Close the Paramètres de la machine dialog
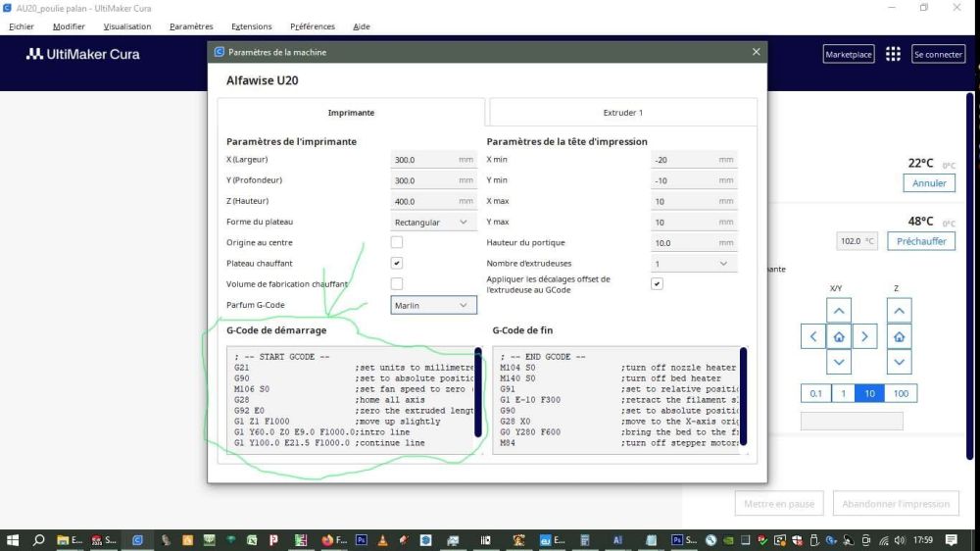This screenshot has height=551, width=980. (757, 52)
